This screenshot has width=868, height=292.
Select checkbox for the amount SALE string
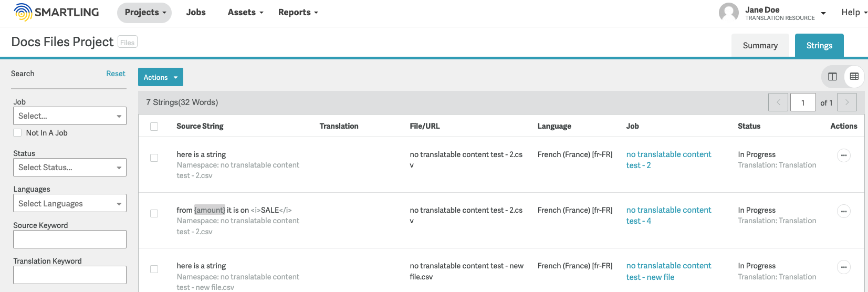154,214
